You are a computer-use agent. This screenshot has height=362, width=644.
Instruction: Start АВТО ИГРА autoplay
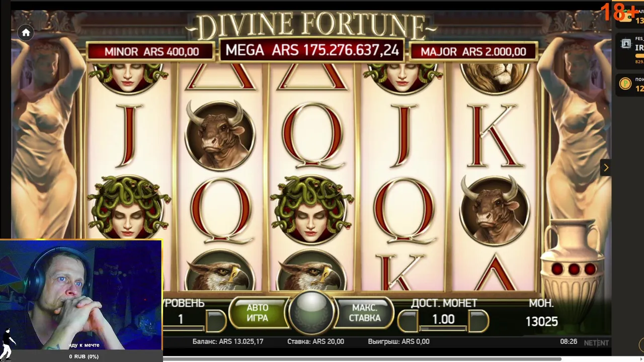(x=258, y=313)
